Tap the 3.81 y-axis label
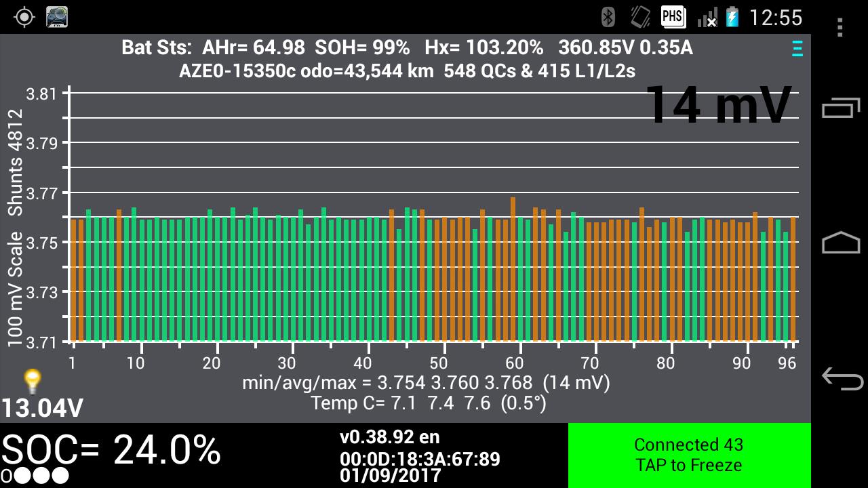The height and width of the screenshot is (488, 868). point(41,94)
